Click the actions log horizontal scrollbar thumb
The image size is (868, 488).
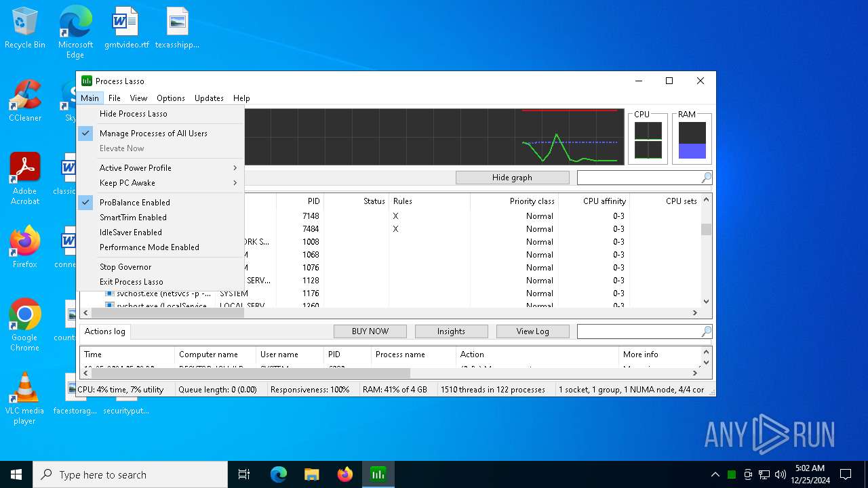251,373
